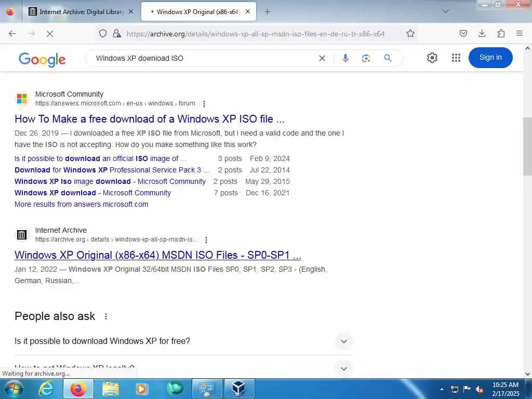Open the green globe app in taskbar
Screen dimensions: 532x399
[x=175, y=389]
